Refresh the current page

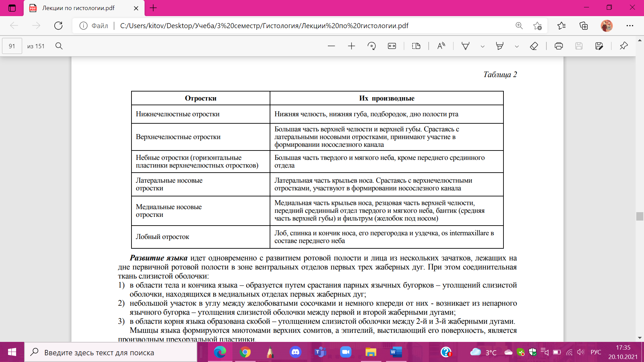point(58,25)
